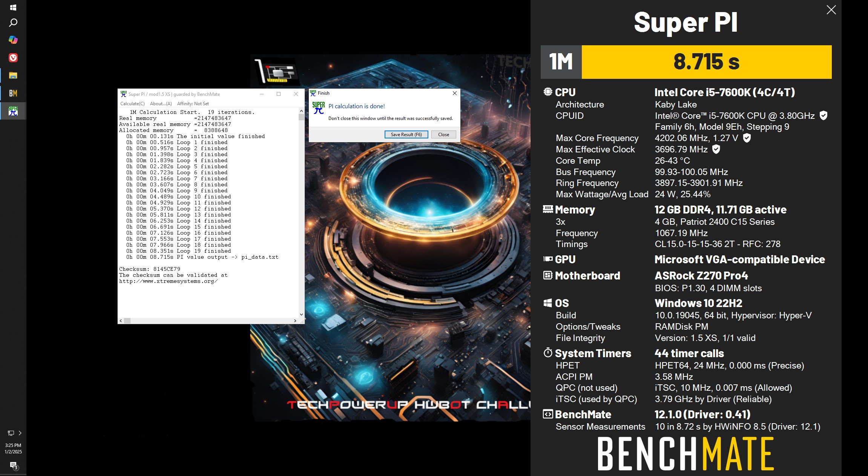Click 12 GB DDR4 memory summary
The width and height of the screenshot is (868, 476).
tap(721, 210)
